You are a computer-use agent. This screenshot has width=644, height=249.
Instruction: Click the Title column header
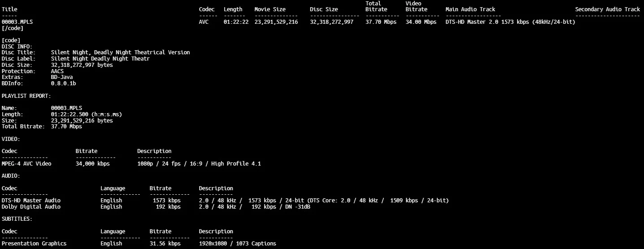click(9, 9)
